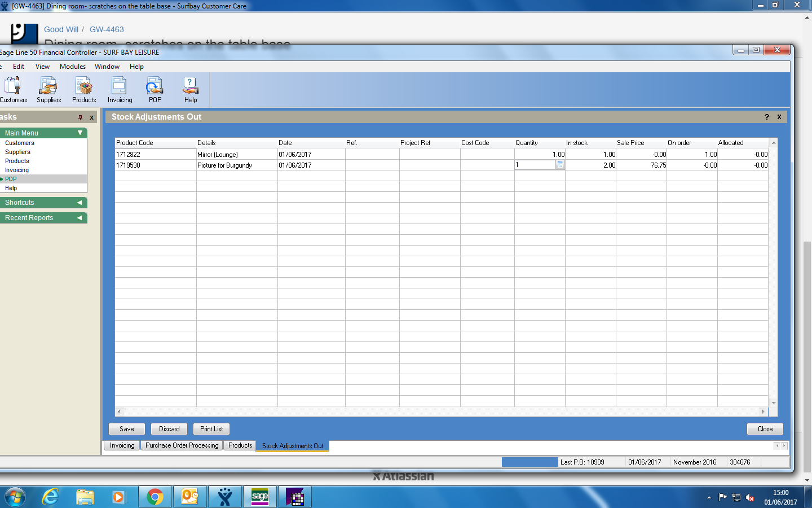Image resolution: width=812 pixels, height=508 pixels.
Task: Click the Print List button
Action: [211, 429]
